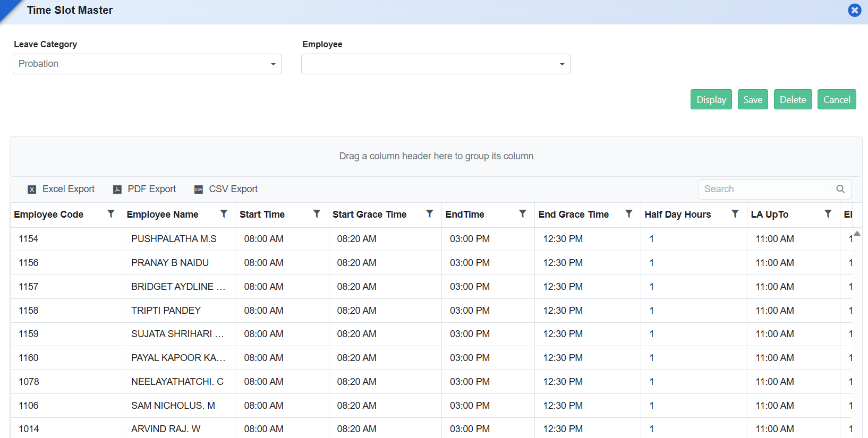Select BRIDGET AYDLINE name cell
The width and height of the screenshot is (868, 438).
click(180, 287)
